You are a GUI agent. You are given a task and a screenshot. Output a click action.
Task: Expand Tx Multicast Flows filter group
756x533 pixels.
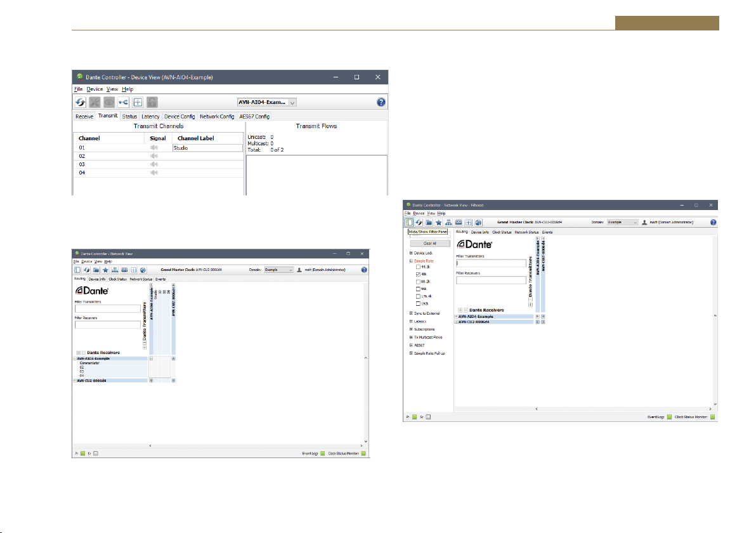[x=411, y=337]
